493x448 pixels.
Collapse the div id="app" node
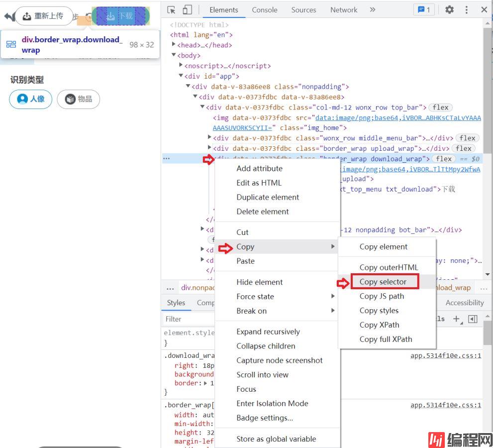(x=181, y=76)
